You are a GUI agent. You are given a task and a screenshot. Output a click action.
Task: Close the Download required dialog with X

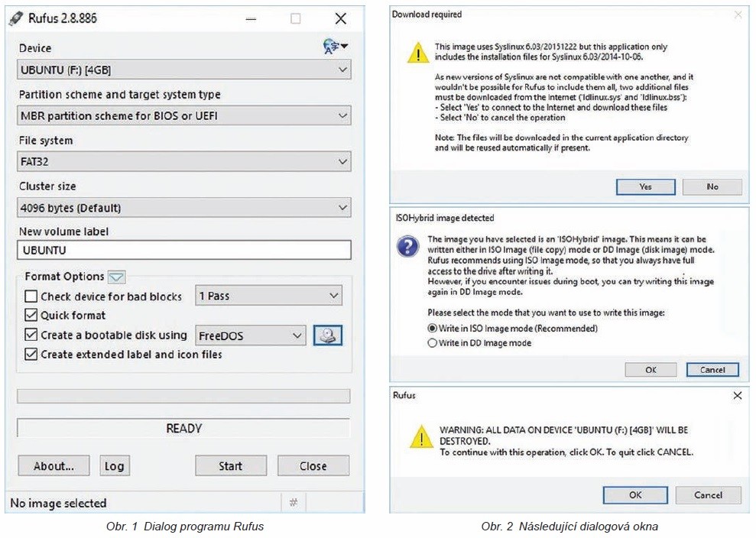pyautogui.click(x=738, y=15)
